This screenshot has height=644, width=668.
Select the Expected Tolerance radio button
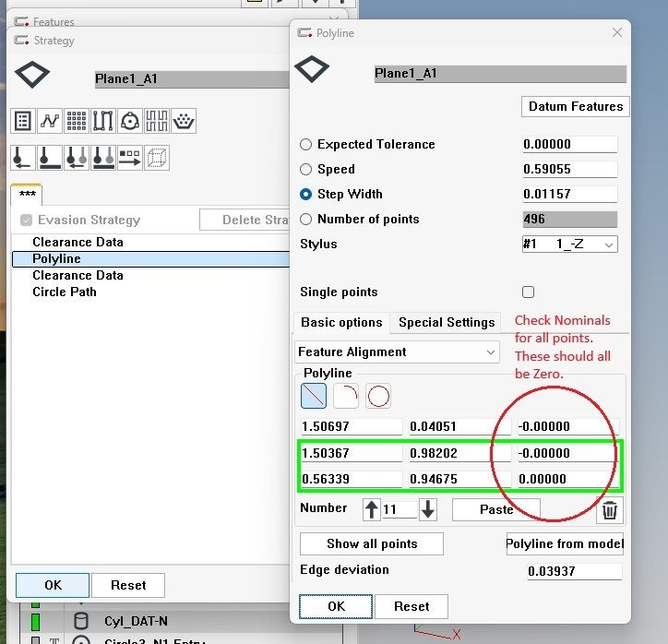point(306,145)
